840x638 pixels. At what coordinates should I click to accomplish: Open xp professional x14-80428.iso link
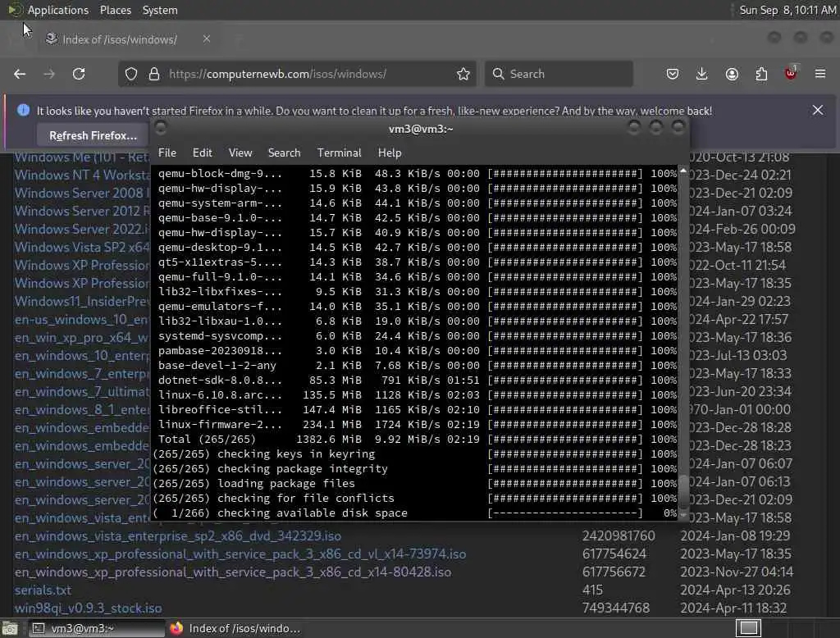click(232, 572)
